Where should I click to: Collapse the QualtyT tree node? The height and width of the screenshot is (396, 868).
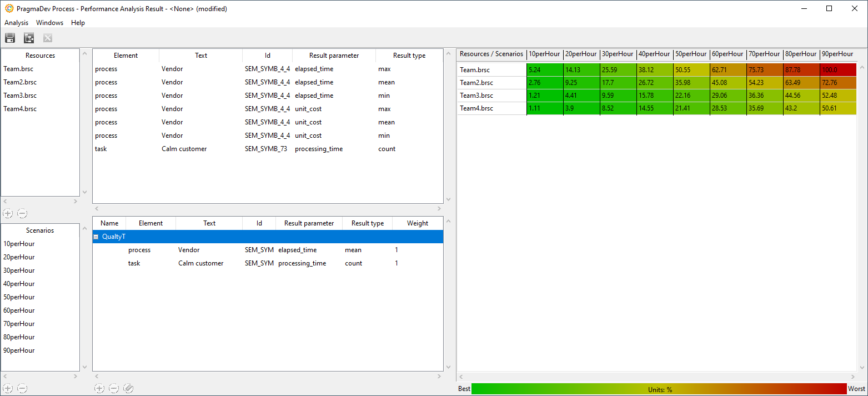96,237
